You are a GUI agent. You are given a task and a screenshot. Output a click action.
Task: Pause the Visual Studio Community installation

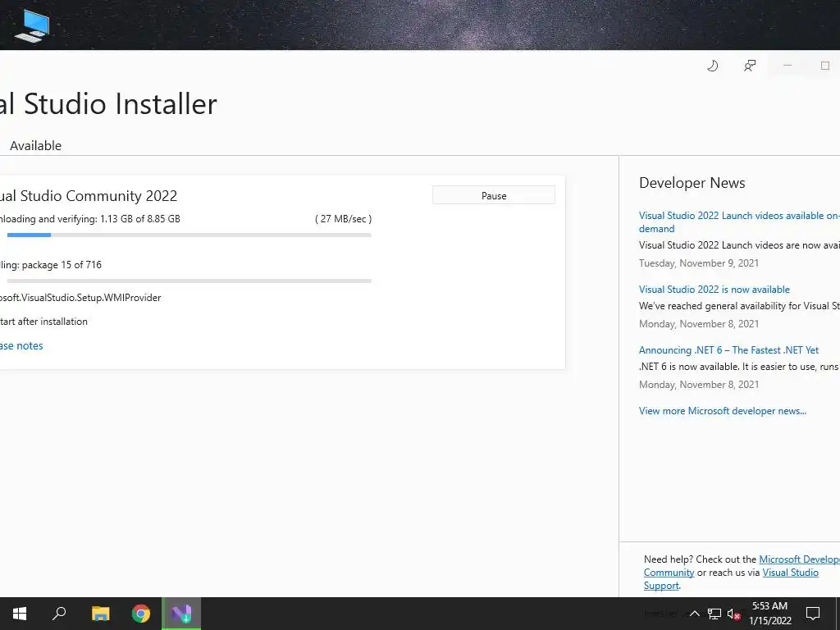(x=493, y=195)
